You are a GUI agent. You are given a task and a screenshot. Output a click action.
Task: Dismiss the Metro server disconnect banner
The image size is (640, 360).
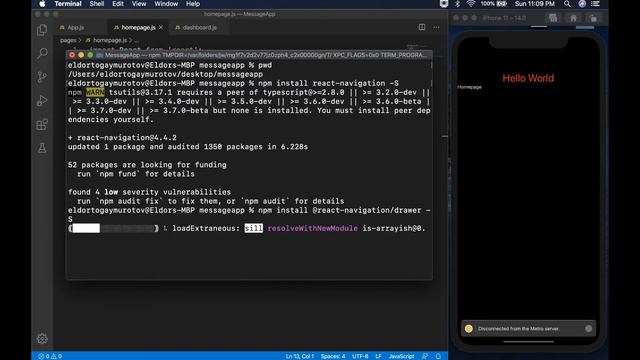coord(588,329)
